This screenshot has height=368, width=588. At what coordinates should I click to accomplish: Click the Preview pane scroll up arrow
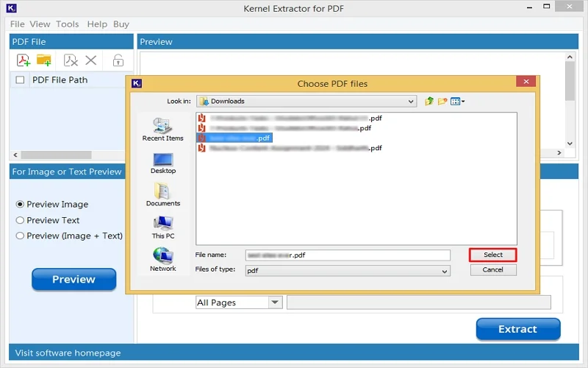pos(570,57)
